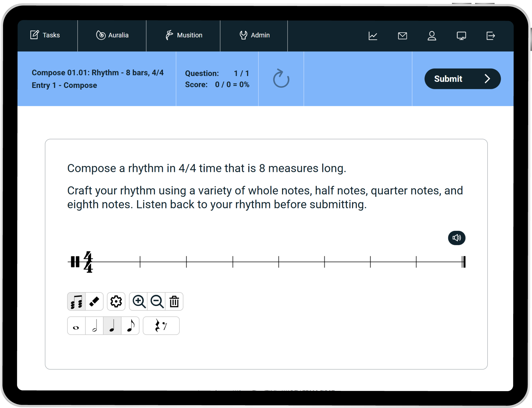Open the results chart icon

click(373, 36)
